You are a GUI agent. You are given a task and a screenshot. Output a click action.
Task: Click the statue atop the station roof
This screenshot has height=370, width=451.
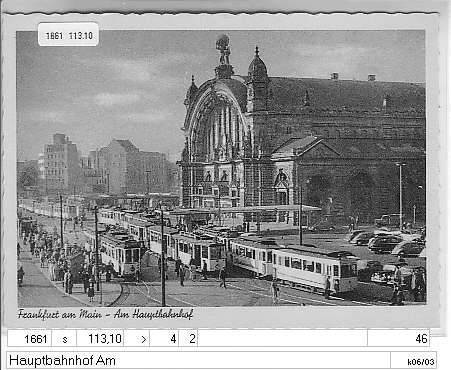tap(223, 49)
